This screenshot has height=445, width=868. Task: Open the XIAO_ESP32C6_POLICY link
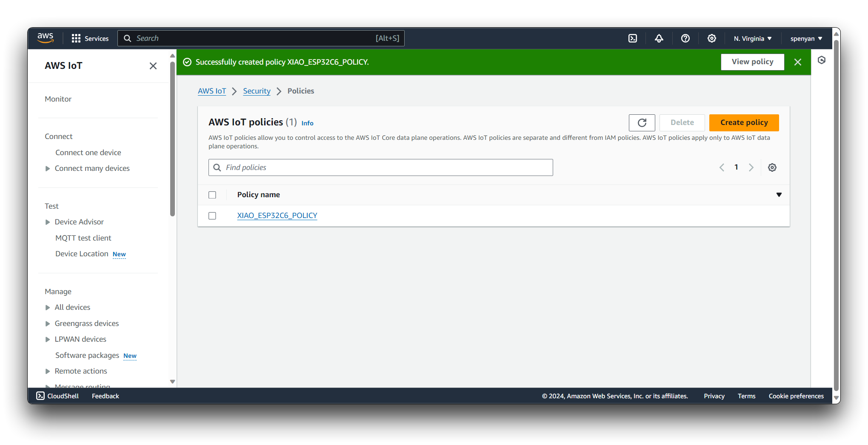[x=277, y=215]
